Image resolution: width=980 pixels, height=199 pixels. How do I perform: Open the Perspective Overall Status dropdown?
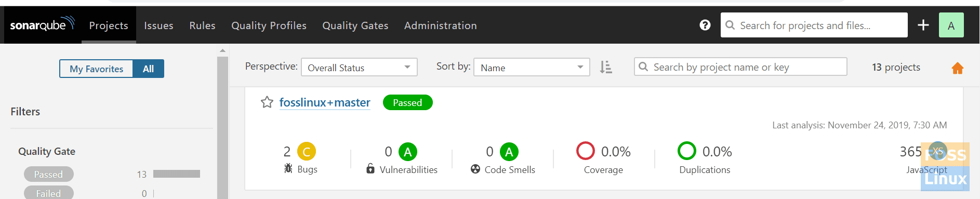pyautogui.click(x=359, y=67)
